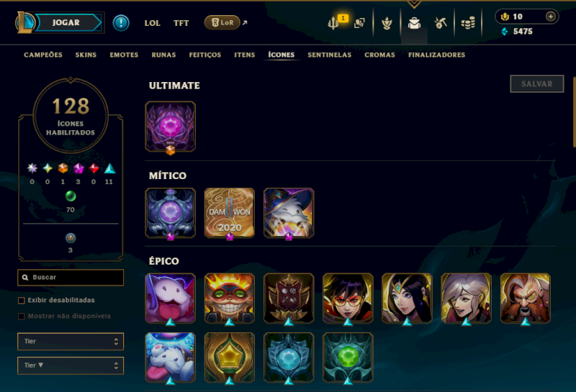The width and height of the screenshot is (576, 392).
Task: Click the vertical scrollbar on the right
Action: point(574,112)
